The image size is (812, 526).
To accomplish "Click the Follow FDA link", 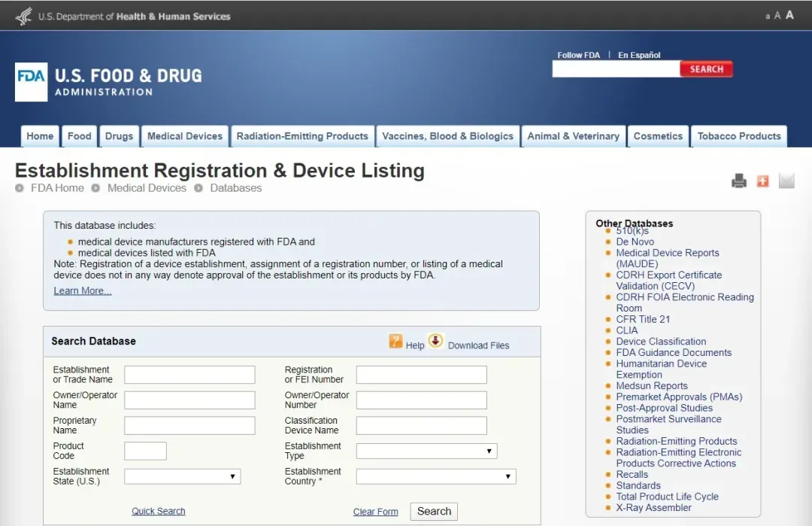I will (x=578, y=55).
